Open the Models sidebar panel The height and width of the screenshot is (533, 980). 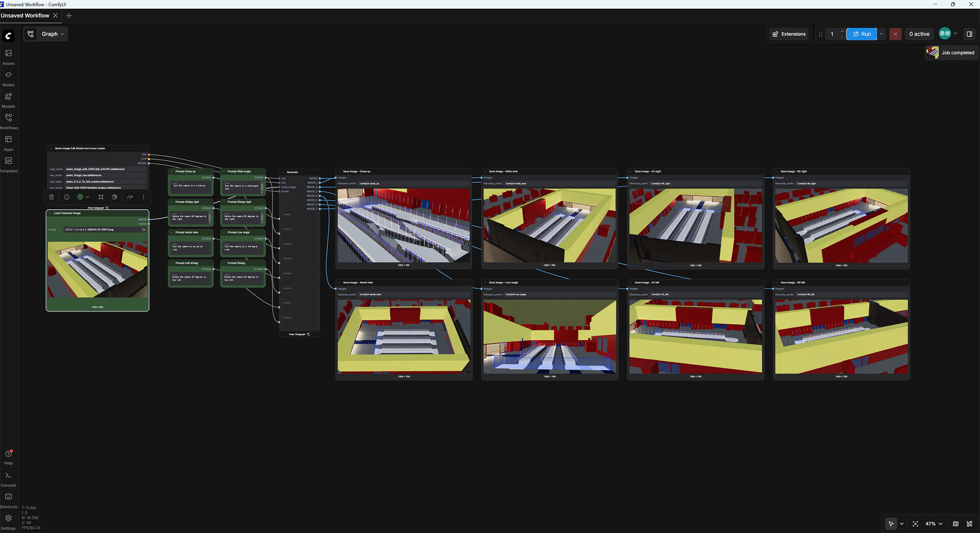8,99
